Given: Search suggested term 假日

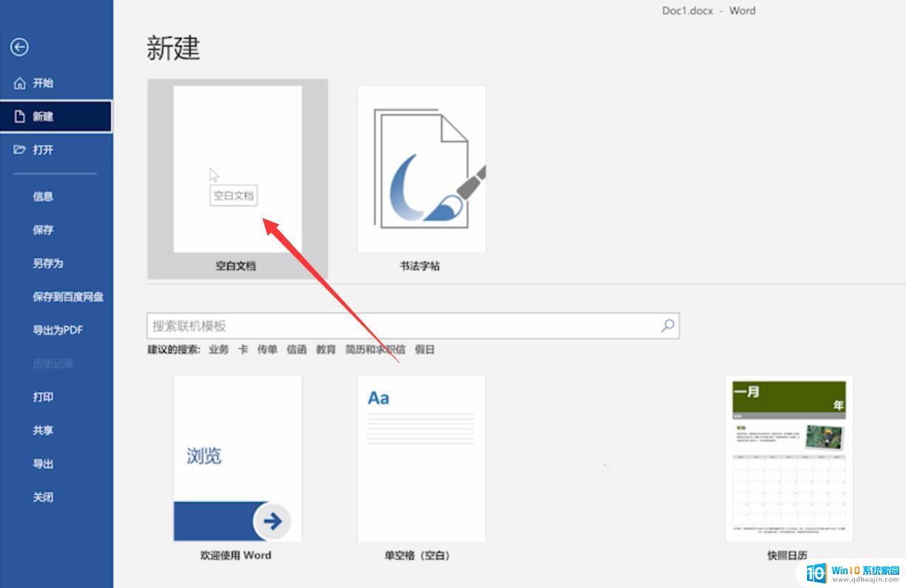Looking at the screenshot, I should tap(425, 349).
